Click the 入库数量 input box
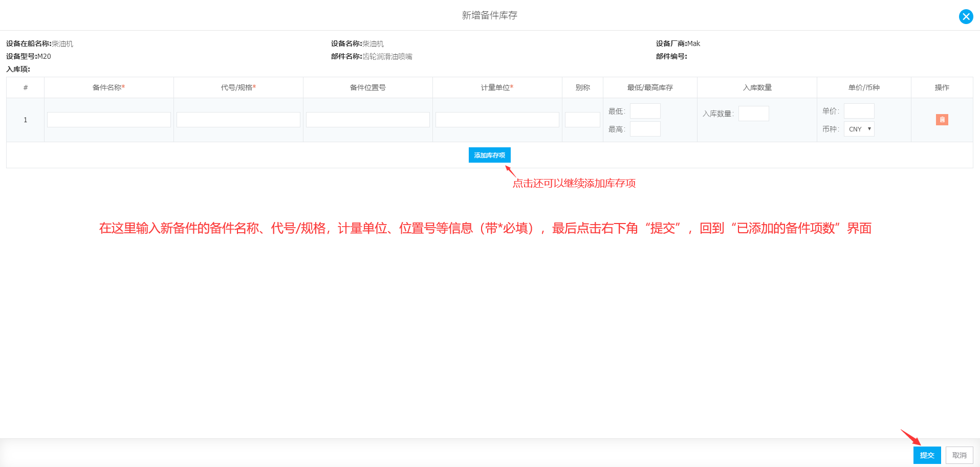The image size is (980, 467). (753, 114)
